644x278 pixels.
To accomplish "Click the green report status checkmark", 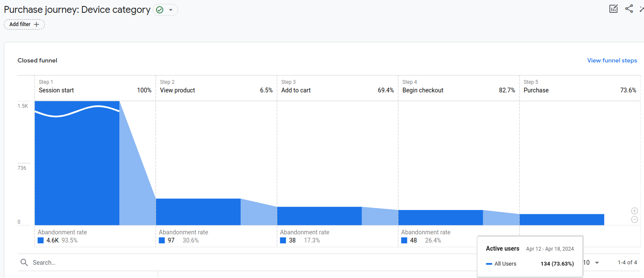I will click(160, 10).
